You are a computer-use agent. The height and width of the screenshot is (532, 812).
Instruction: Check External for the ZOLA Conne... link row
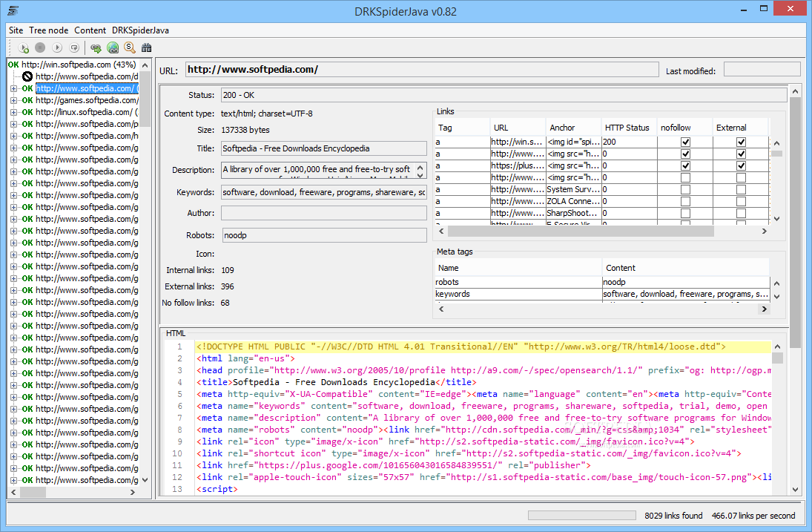[741, 202]
